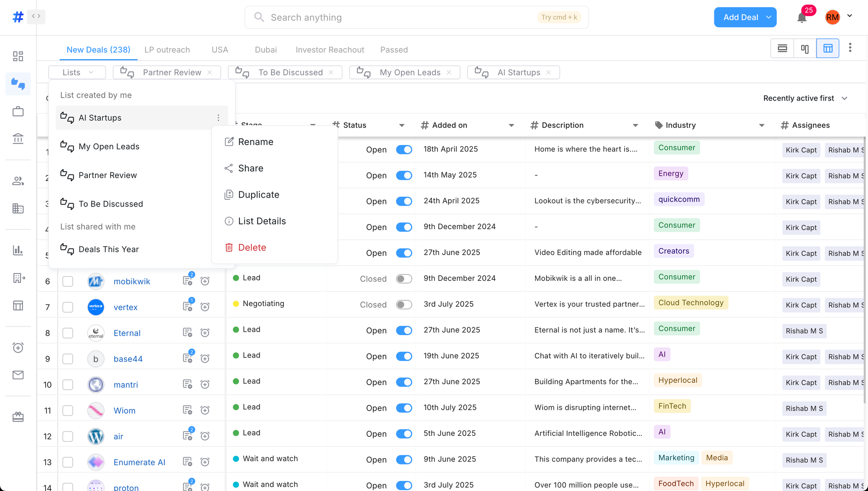Add reminder for vertex deal

[205, 307]
